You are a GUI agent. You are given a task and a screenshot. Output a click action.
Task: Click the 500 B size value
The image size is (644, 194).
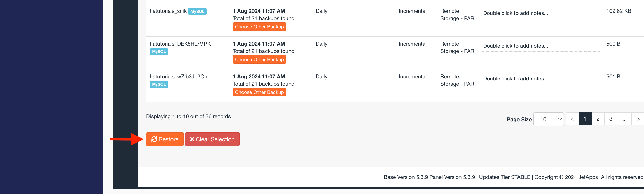[x=613, y=44]
